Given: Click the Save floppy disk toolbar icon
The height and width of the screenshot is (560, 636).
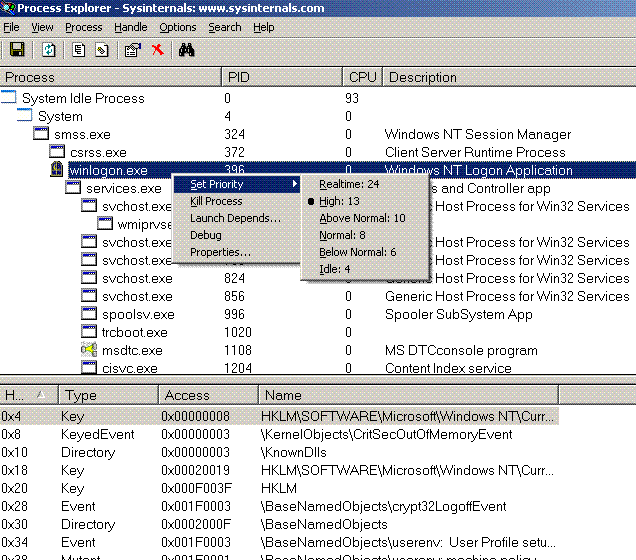Looking at the screenshot, I should click(17, 50).
